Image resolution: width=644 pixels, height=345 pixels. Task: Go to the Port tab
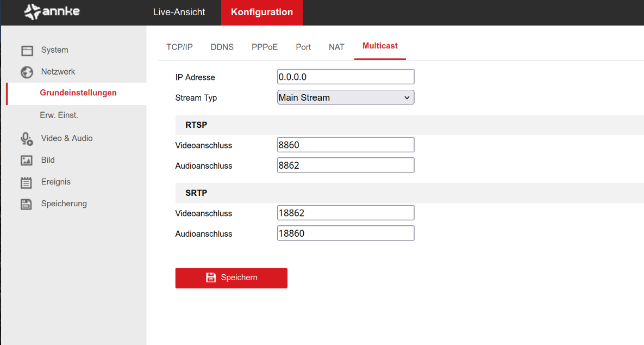coord(303,47)
